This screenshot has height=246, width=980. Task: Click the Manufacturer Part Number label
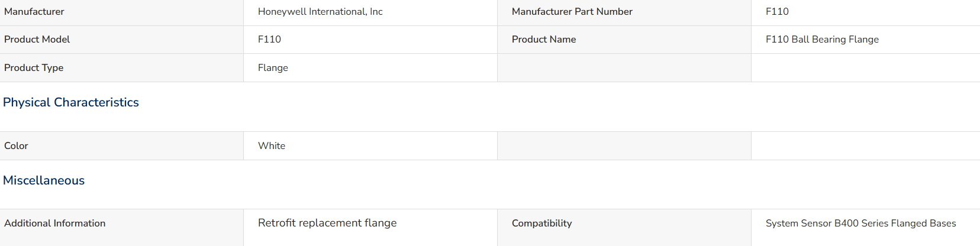click(572, 12)
